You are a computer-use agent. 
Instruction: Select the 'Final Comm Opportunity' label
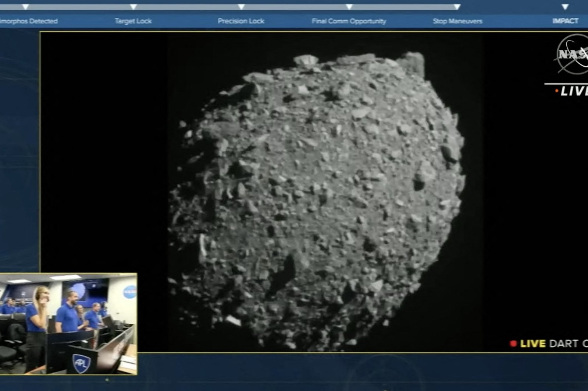click(x=349, y=21)
